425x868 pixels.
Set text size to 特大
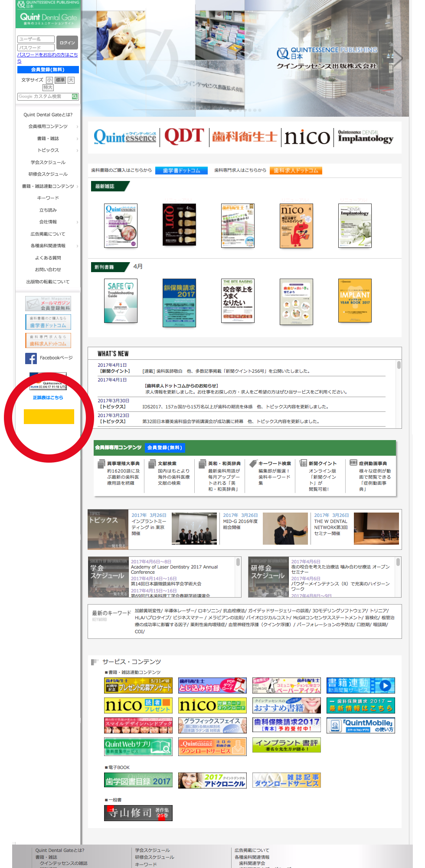[48, 88]
